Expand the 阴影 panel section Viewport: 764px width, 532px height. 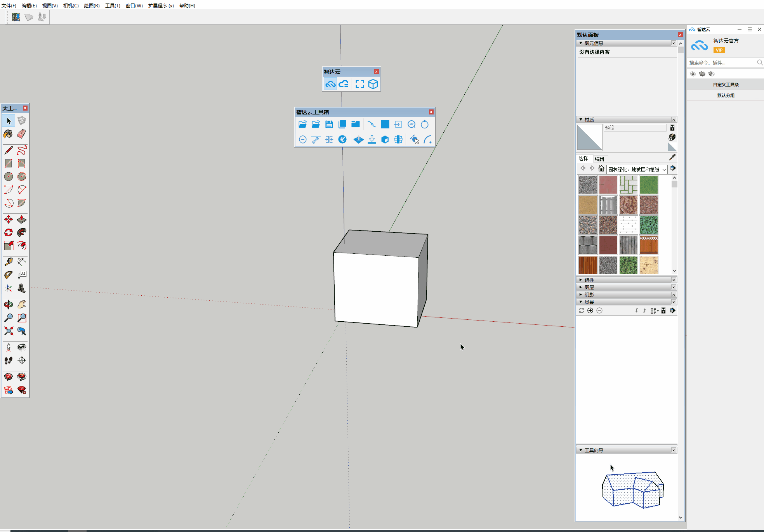(x=589, y=295)
